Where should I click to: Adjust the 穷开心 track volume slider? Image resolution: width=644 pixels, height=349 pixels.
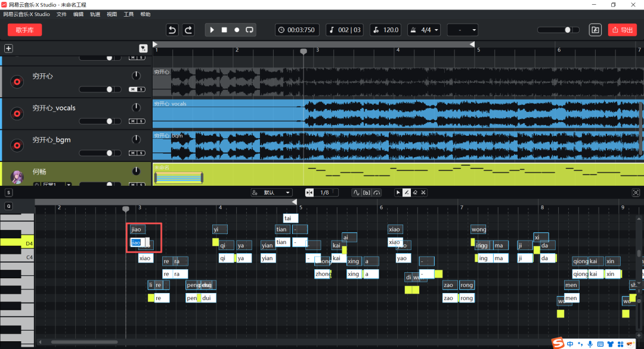coord(109,89)
